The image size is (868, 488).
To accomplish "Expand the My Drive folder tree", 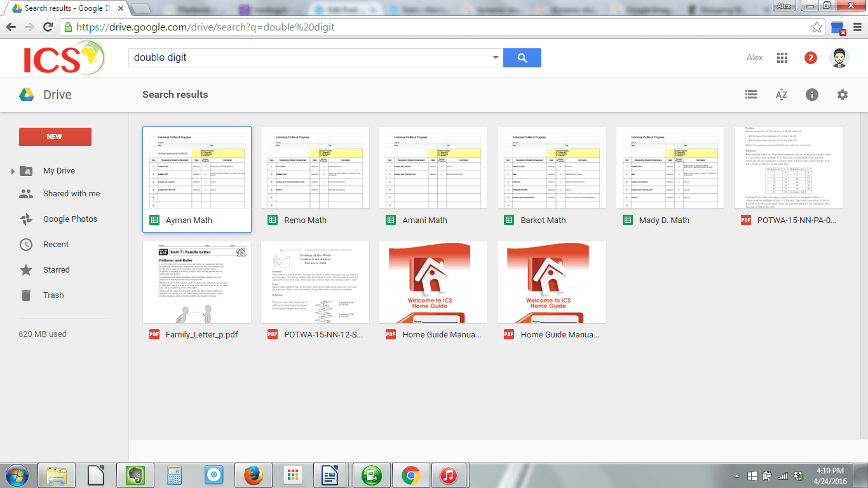I will [12, 172].
